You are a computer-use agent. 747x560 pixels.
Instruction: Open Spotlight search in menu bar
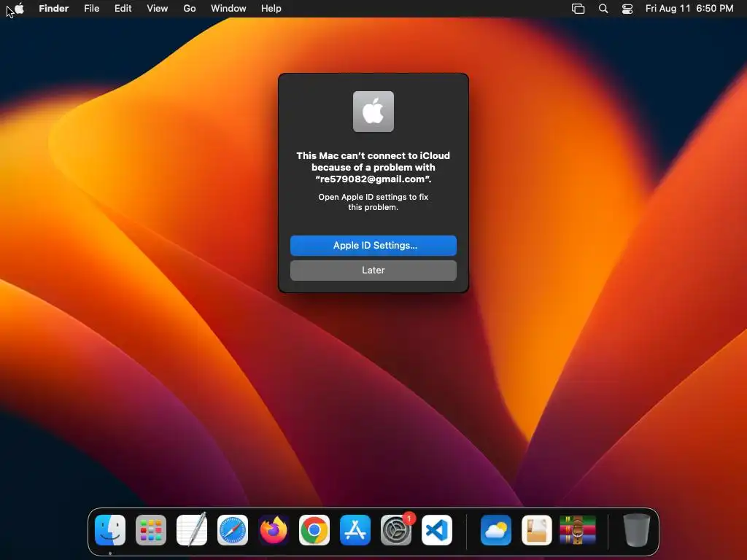603,9
